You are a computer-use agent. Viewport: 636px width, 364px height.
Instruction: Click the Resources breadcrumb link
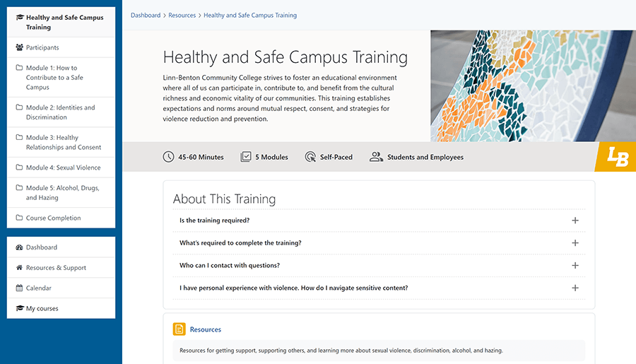point(182,15)
